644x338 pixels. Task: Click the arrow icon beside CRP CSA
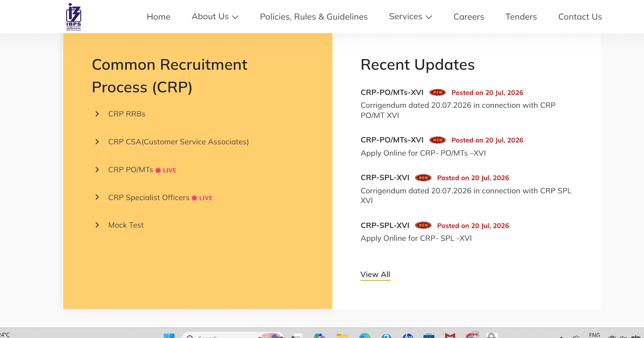[97, 142]
